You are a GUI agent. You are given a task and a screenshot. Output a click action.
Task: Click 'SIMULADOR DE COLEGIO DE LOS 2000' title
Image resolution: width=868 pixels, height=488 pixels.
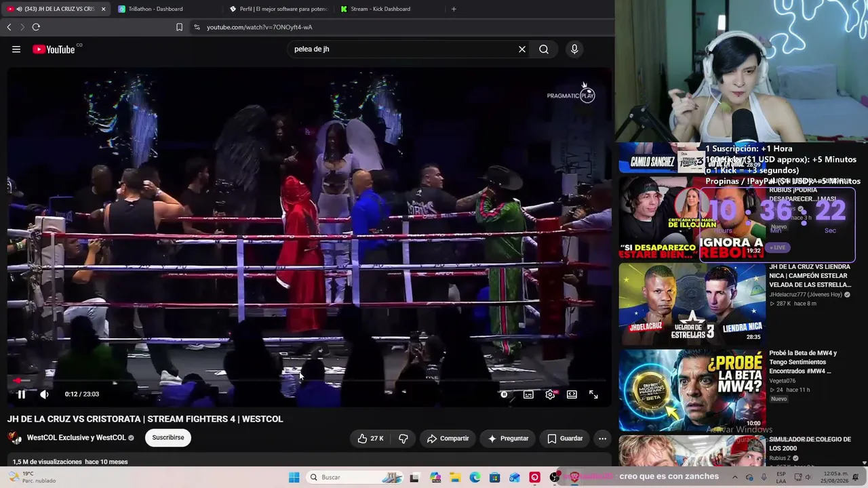[x=810, y=444]
